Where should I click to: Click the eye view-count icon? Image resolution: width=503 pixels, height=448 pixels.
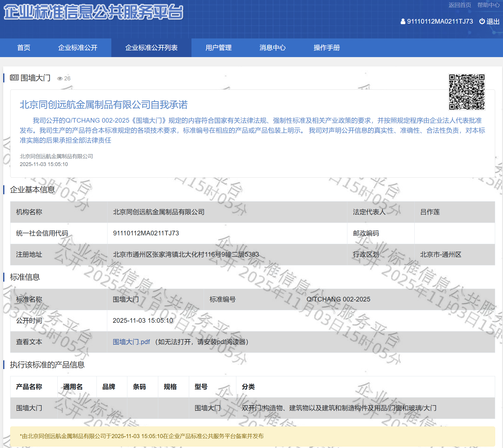[60, 79]
